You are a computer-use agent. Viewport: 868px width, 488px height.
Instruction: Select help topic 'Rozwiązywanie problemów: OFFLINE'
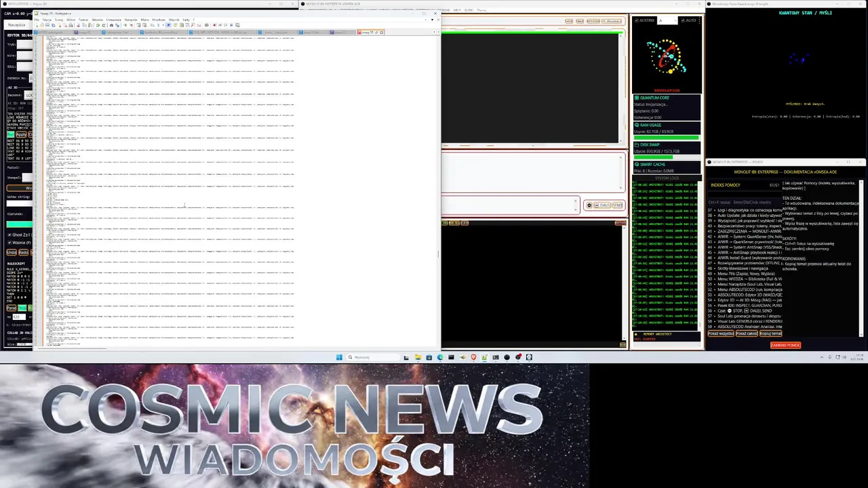click(x=745, y=264)
